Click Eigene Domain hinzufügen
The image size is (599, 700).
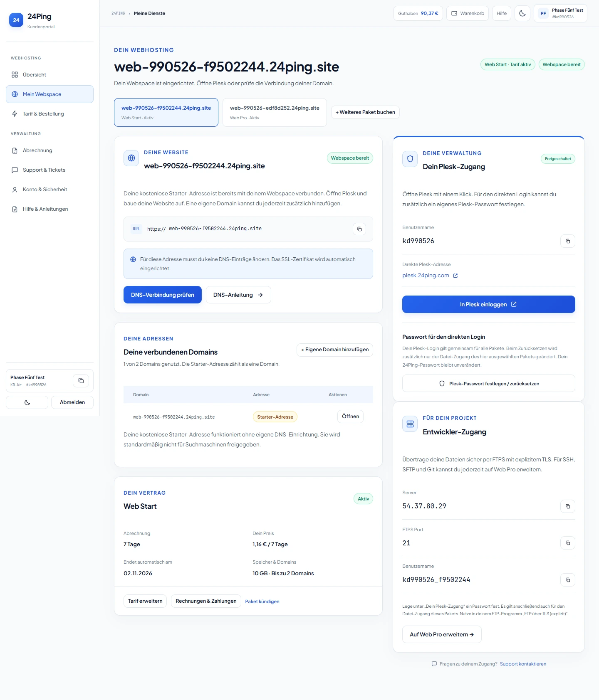point(335,350)
